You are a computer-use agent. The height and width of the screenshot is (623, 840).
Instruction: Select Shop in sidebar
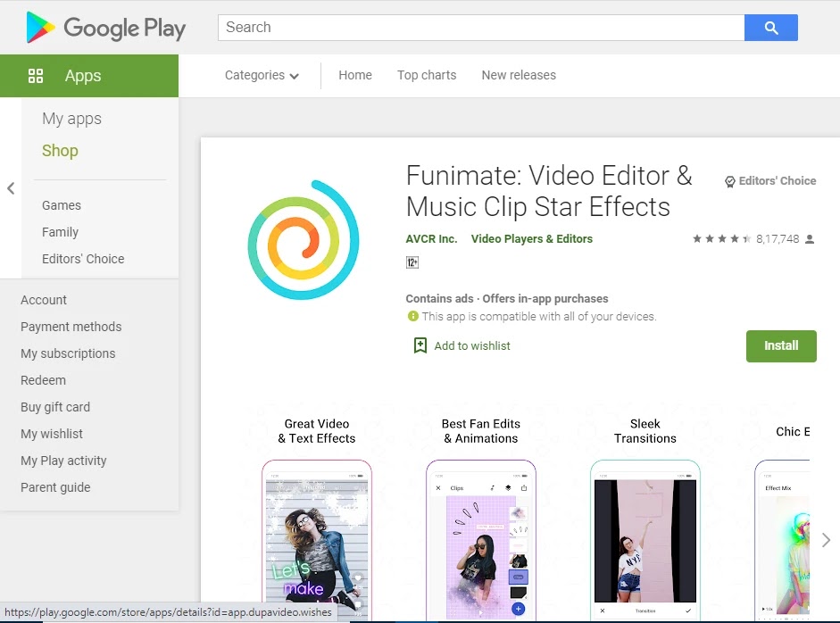(60, 151)
